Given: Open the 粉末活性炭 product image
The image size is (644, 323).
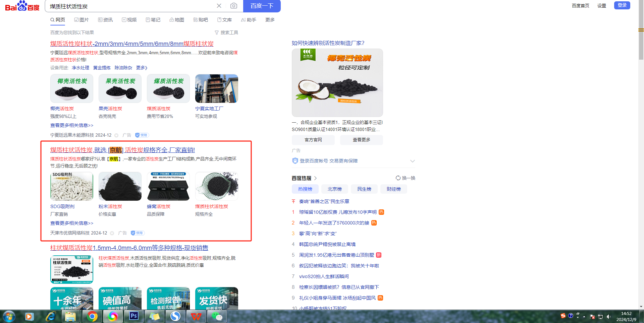Looking at the screenshot, I should [x=120, y=186].
